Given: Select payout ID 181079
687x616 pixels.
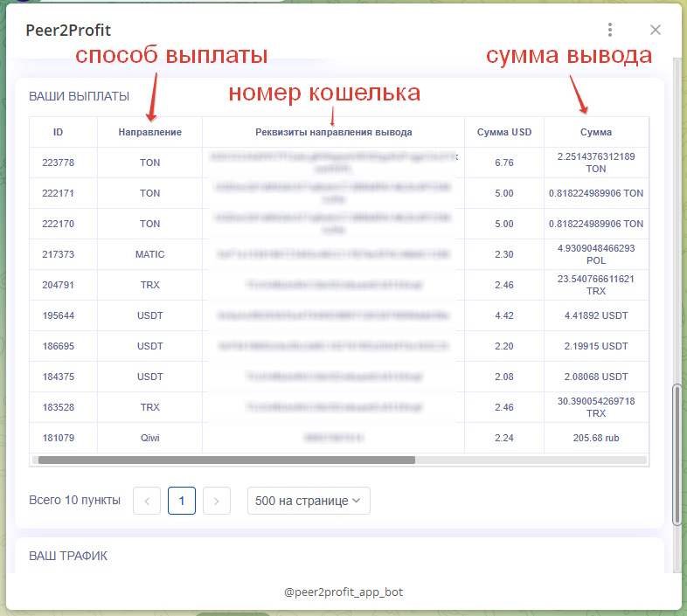Looking at the screenshot, I should [x=59, y=438].
